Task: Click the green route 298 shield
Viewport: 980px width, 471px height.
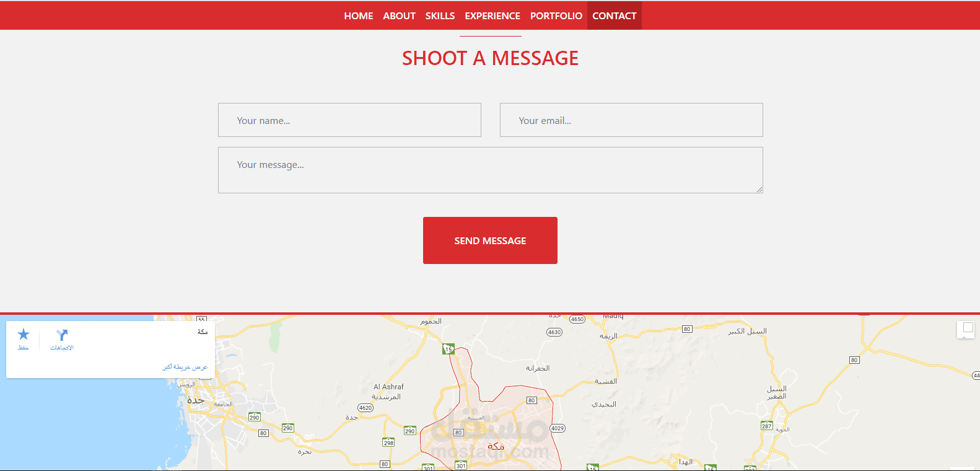Action: (x=388, y=442)
